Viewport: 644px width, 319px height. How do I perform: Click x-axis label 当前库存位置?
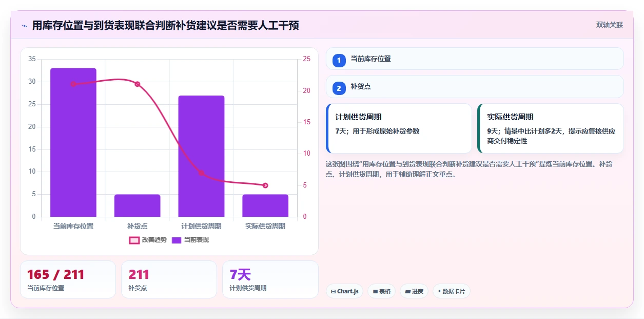[73, 226]
